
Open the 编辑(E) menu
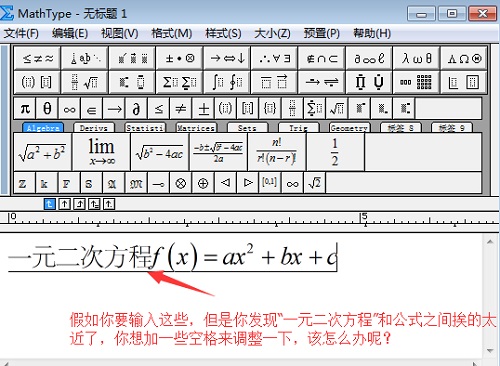click(70, 33)
